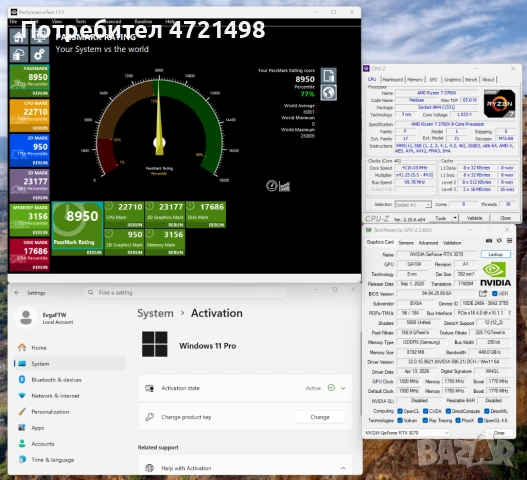The width and height of the screenshot is (527, 480).
Task: Click the CPU Mark 22710 sidebar tile
Action: [x=30, y=115]
